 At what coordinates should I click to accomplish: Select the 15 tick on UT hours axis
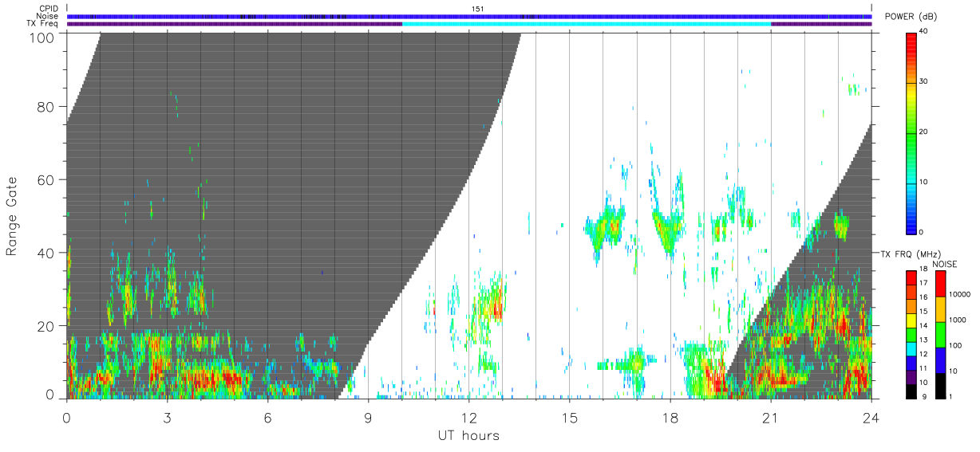pyautogui.click(x=569, y=417)
